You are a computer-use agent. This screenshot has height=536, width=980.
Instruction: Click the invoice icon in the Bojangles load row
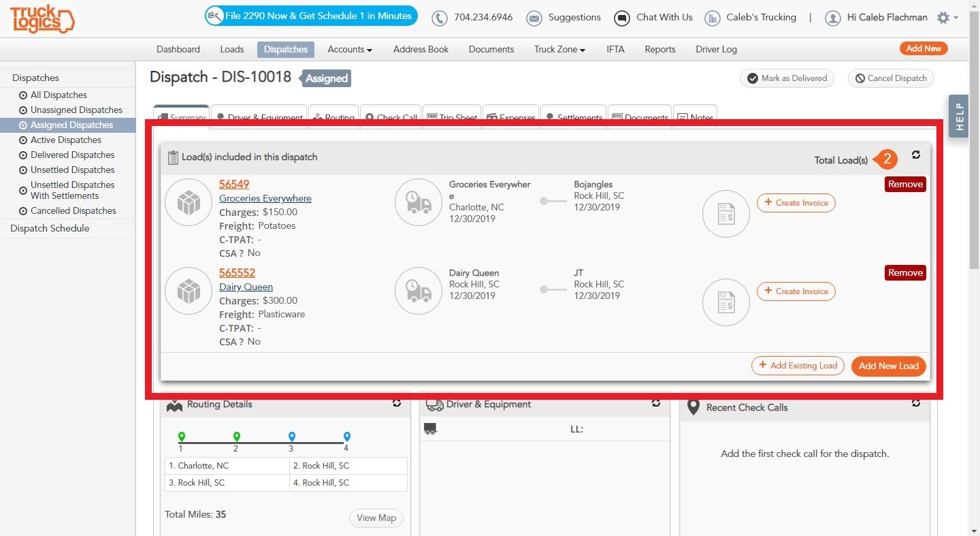point(726,214)
